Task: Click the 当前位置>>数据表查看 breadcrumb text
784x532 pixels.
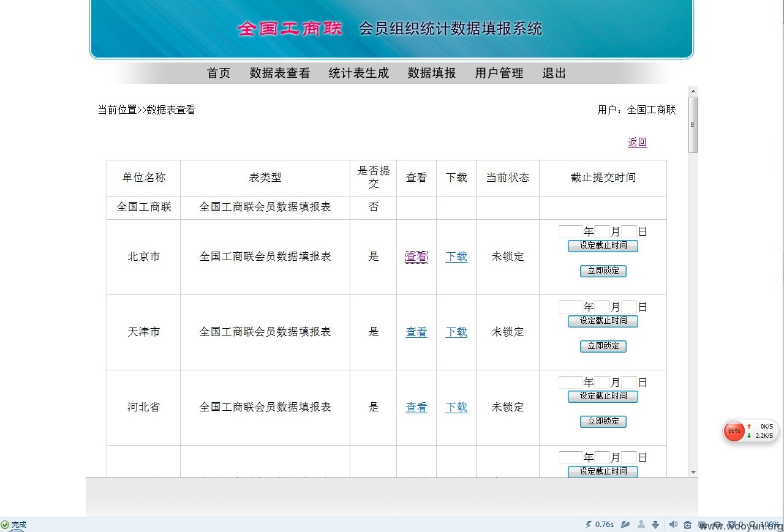Action: [x=146, y=110]
